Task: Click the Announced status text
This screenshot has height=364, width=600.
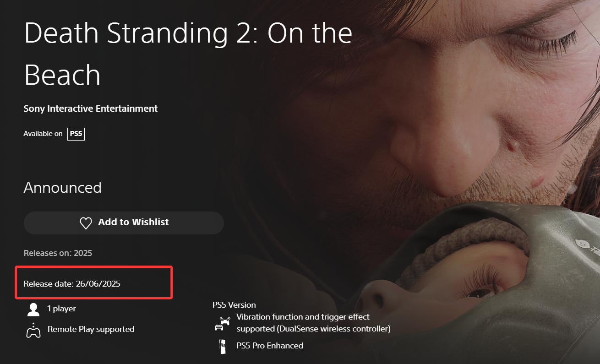Action: tap(63, 188)
